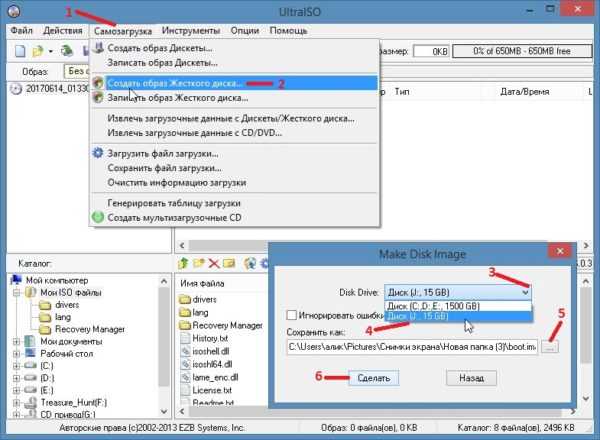Open the Действия menu

[x=63, y=31]
